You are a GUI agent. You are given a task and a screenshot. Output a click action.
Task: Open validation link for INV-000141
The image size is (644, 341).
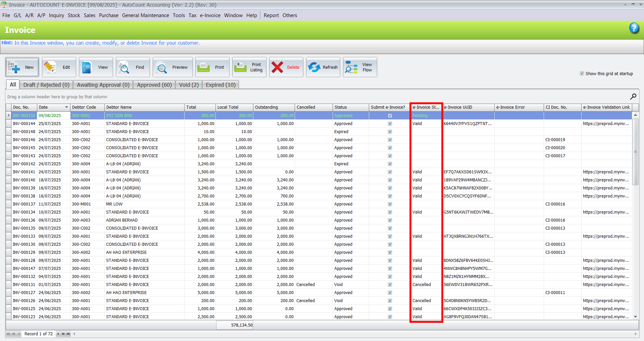tap(606, 172)
